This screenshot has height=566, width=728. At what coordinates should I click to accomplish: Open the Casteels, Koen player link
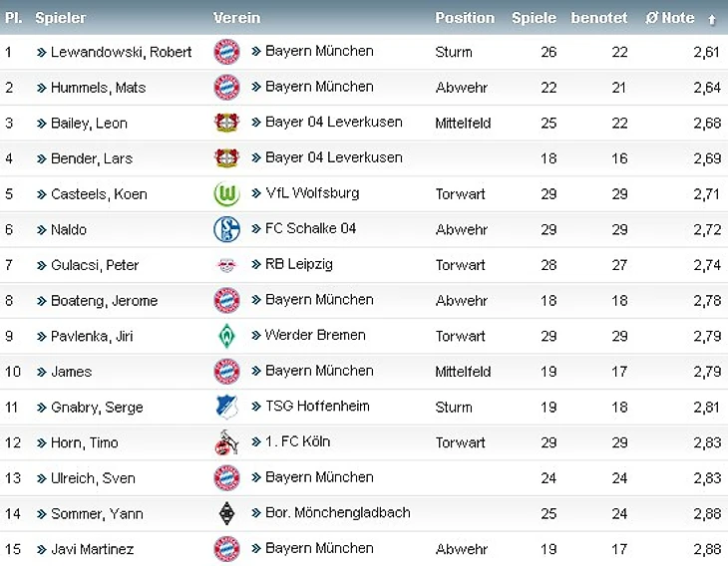pyautogui.click(x=99, y=194)
